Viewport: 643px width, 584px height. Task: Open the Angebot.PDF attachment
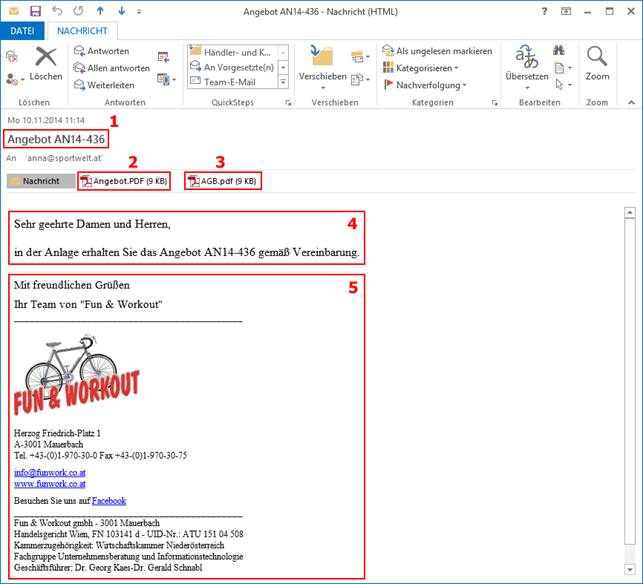pos(124,181)
